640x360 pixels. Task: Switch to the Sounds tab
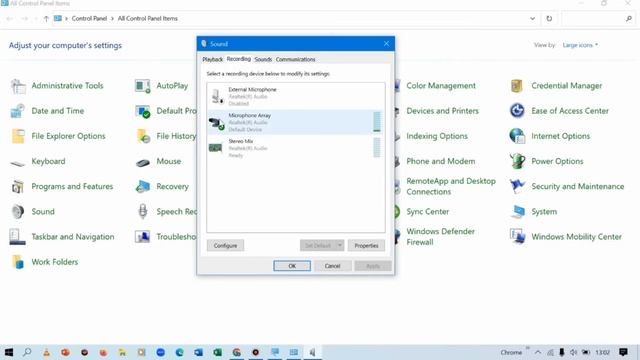(x=263, y=60)
